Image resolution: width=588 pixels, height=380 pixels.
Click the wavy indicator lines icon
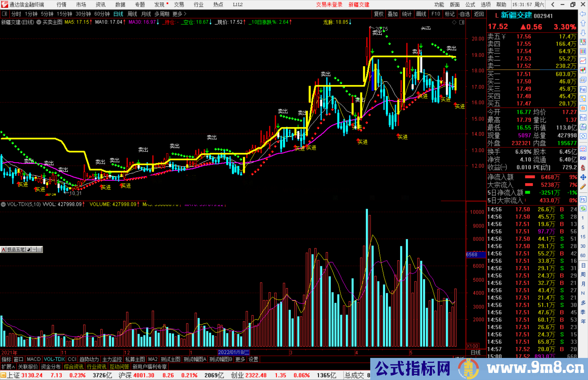tap(583, 149)
